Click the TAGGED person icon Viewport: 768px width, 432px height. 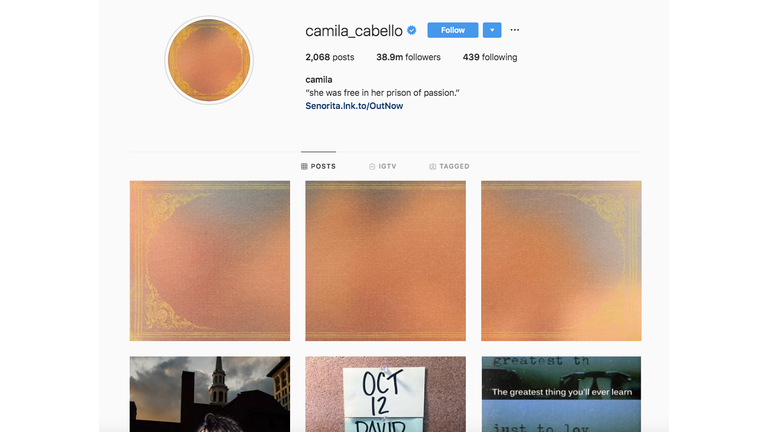pos(432,167)
